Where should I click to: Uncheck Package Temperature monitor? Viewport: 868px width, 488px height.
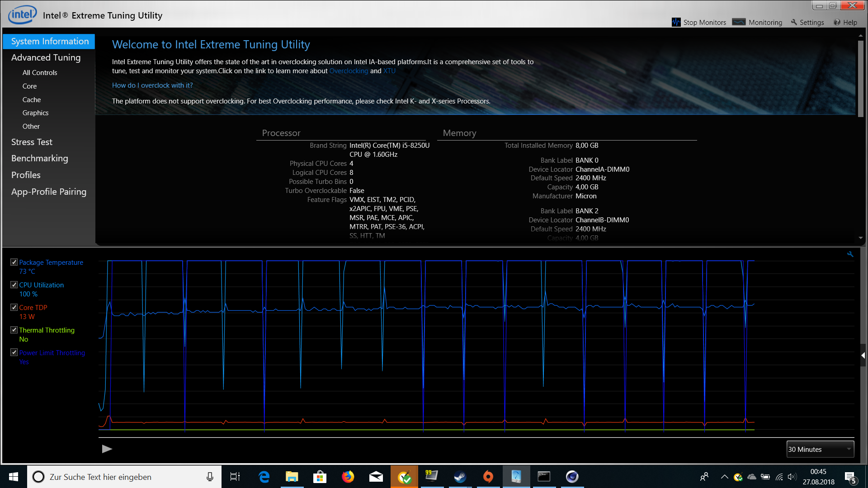[x=14, y=262]
